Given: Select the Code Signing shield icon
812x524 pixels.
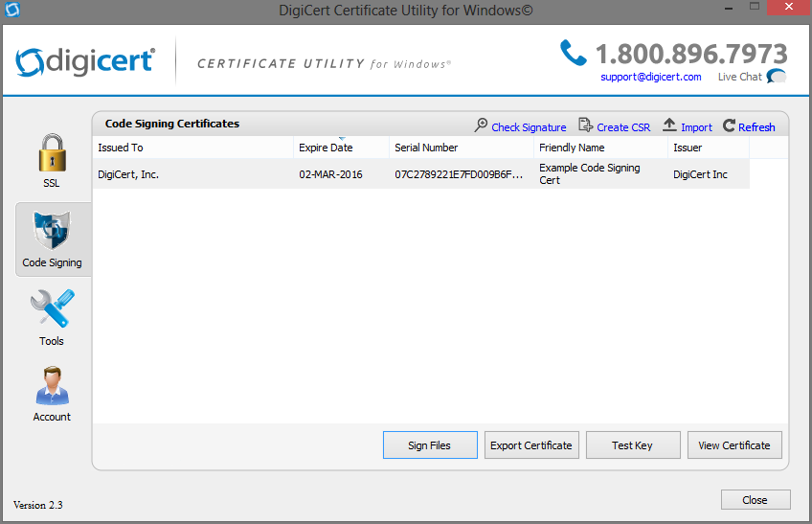Looking at the screenshot, I should coord(52,230).
